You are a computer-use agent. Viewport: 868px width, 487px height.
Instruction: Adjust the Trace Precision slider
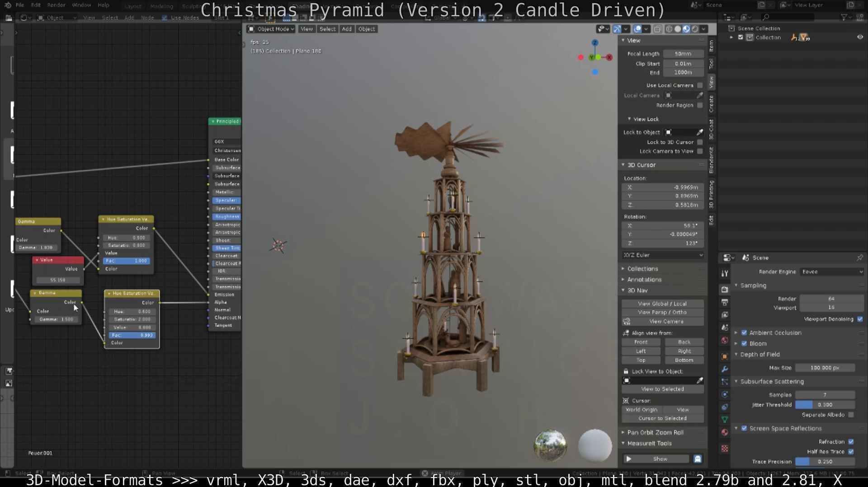[x=825, y=462]
